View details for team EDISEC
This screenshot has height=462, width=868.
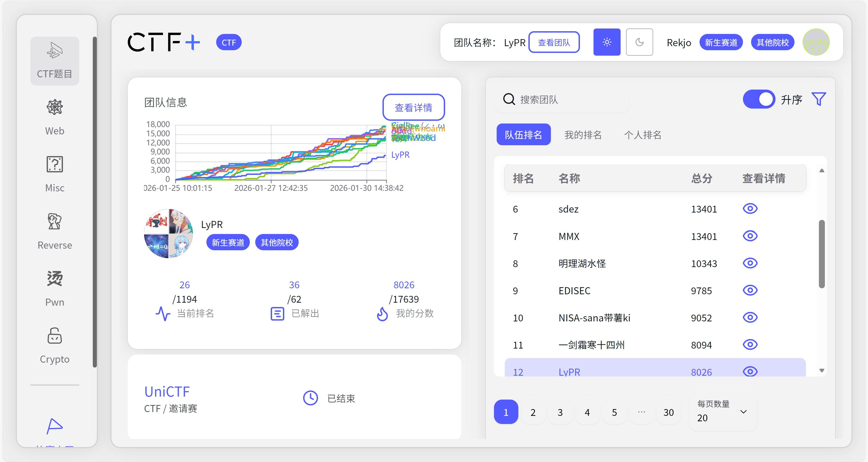tap(750, 290)
